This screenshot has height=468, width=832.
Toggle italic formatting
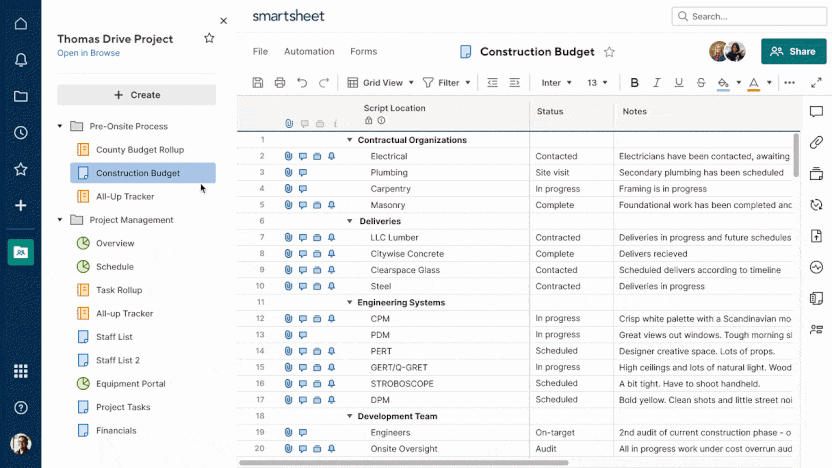pos(656,82)
